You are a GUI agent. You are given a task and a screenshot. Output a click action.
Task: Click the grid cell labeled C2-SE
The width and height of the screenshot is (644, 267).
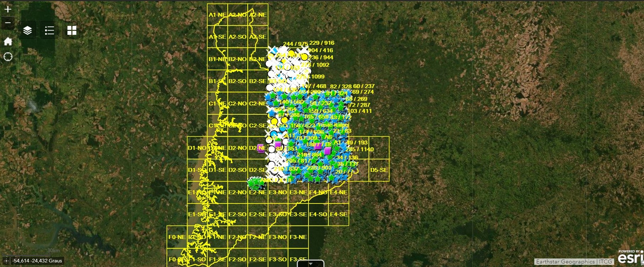(258, 125)
